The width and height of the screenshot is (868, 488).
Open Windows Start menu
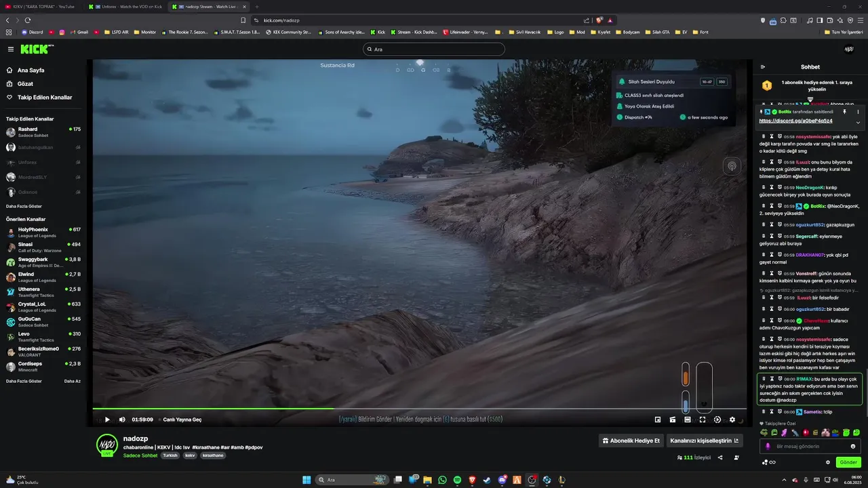pos(307,480)
